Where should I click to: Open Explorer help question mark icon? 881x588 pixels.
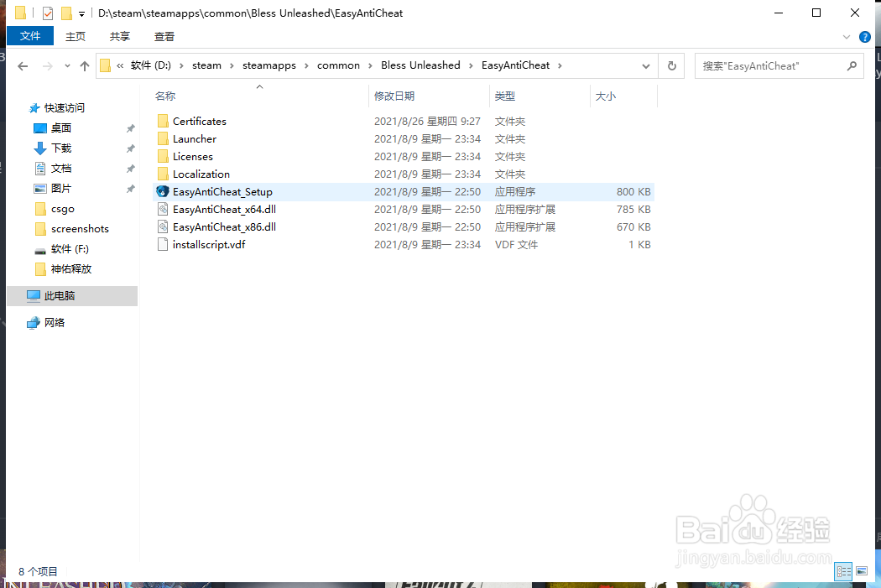pos(865,37)
